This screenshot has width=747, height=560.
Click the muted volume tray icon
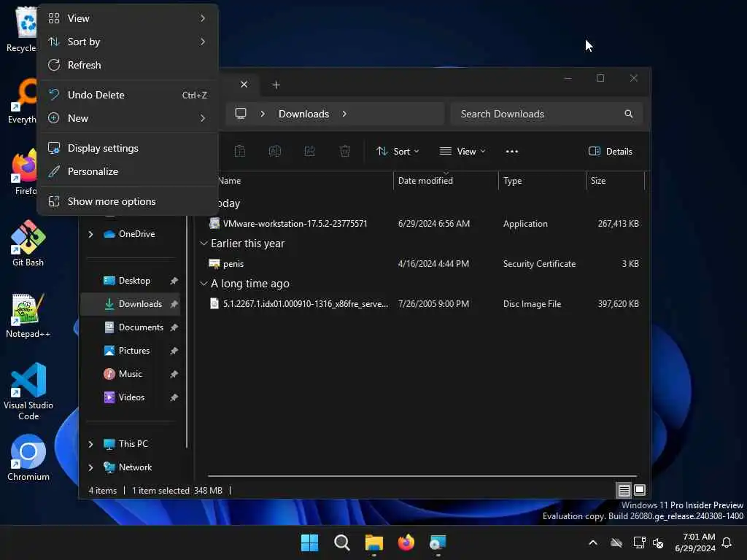coord(658,542)
